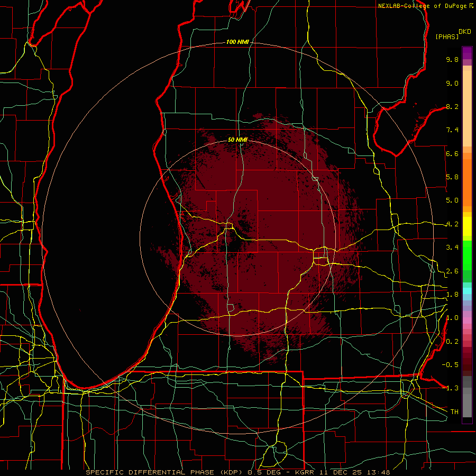
Task: Click the 1.0 color scale value
Action: (452, 318)
